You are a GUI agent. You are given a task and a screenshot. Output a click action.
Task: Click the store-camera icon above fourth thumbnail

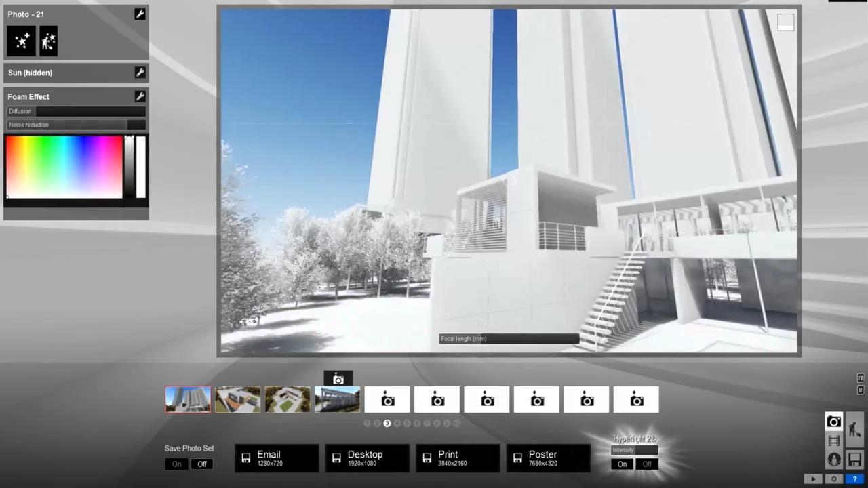tap(338, 379)
